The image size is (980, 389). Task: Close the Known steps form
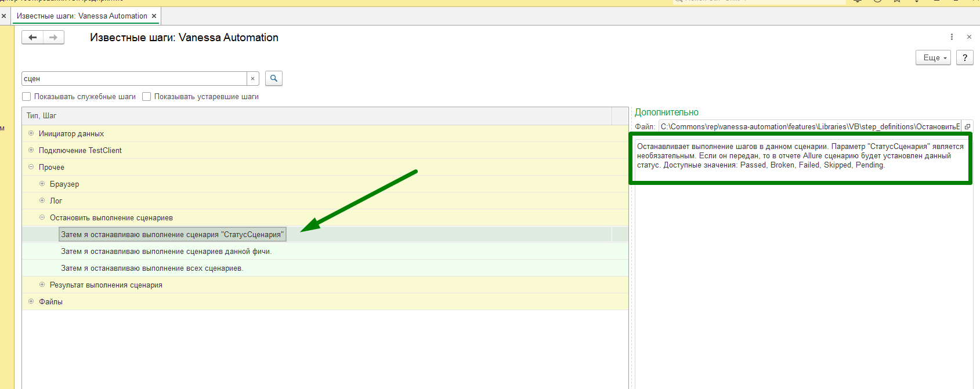click(969, 37)
